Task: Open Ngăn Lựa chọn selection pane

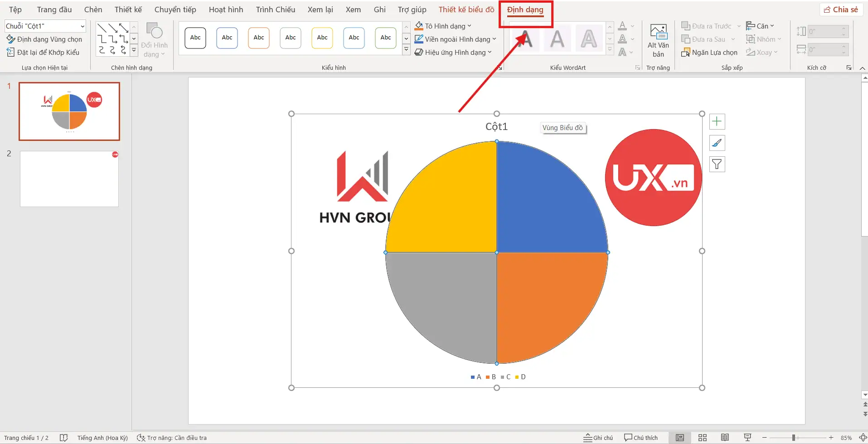Action: coord(709,53)
